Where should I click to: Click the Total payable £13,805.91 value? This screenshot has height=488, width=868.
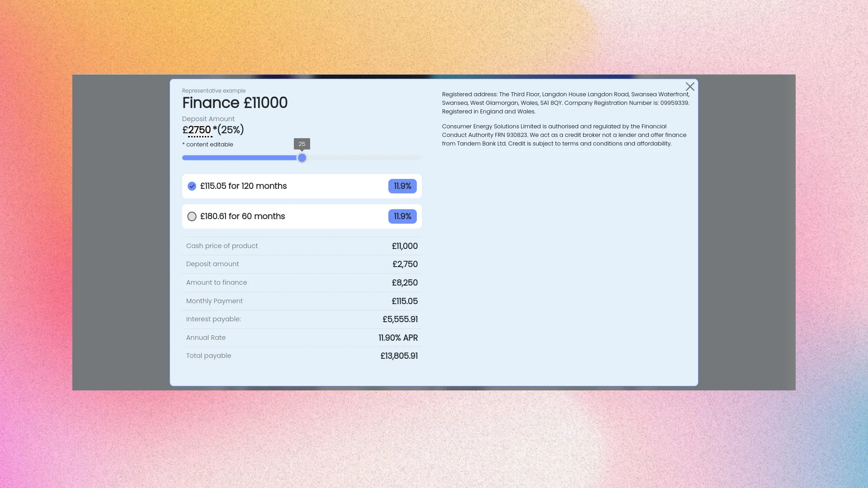(399, 356)
